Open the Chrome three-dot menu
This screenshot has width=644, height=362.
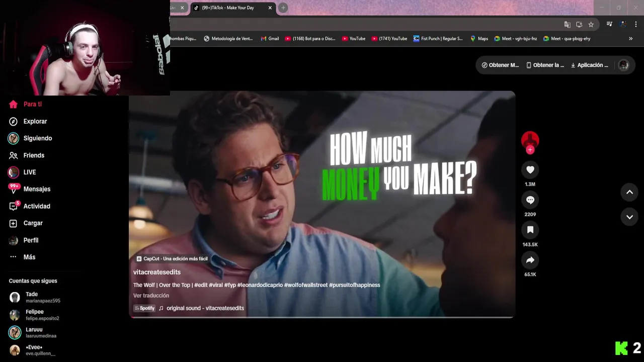click(636, 24)
